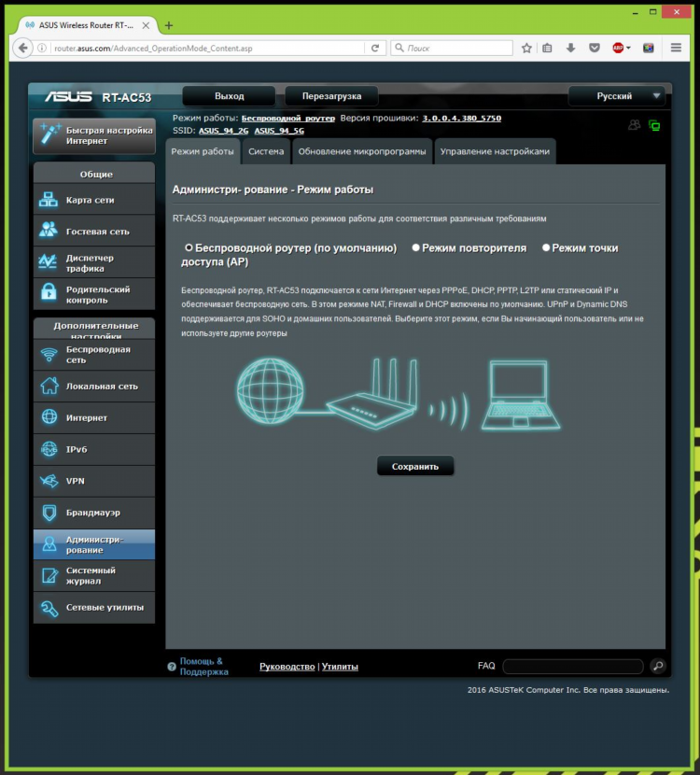Click the Перезагрузка button
The width and height of the screenshot is (700, 775).
(x=331, y=96)
